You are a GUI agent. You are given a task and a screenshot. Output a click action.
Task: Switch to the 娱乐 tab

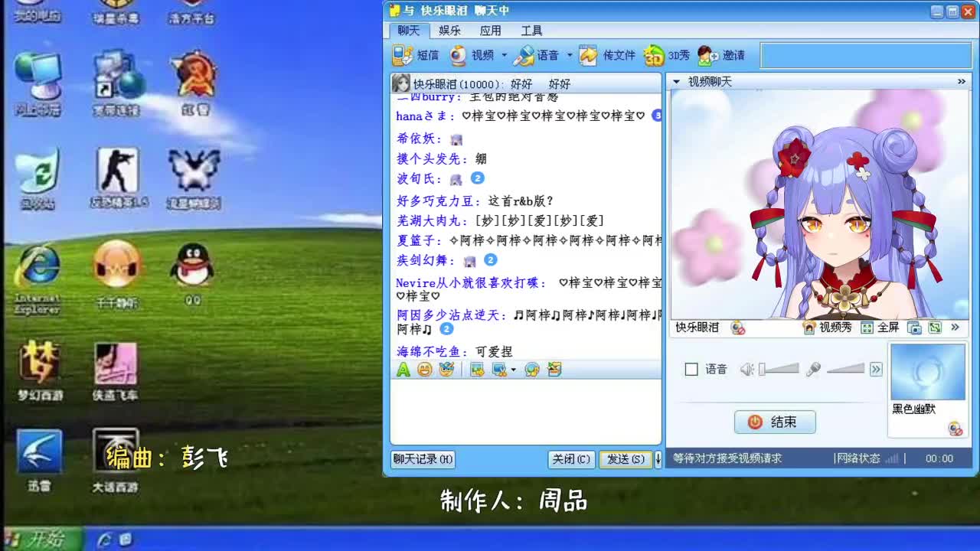click(449, 31)
